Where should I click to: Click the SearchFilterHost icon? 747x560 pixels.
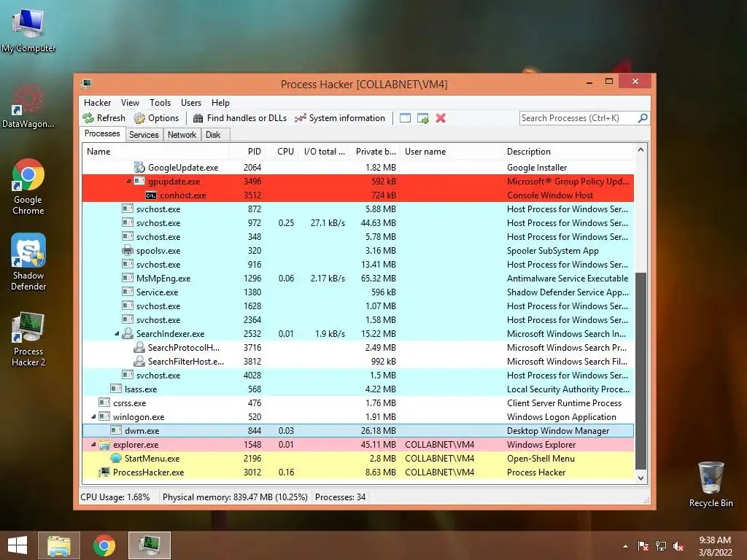point(139,361)
